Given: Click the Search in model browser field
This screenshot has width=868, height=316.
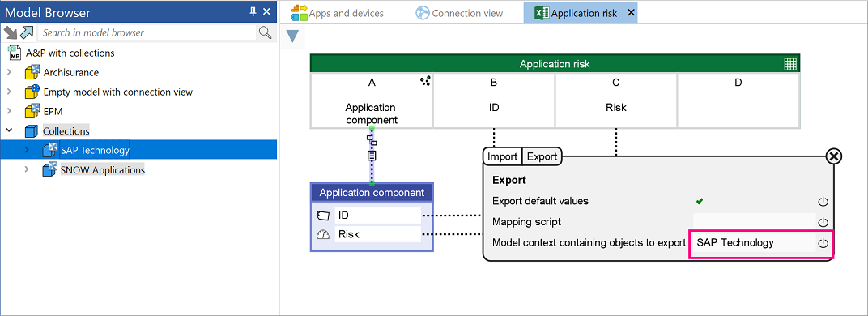Looking at the screenshot, I should tap(147, 32).
